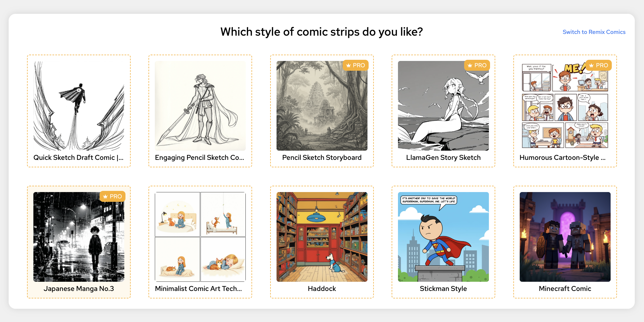The height and width of the screenshot is (322, 644).
Task: Select the Stickman Style superman image
Action: coord(443,237)
